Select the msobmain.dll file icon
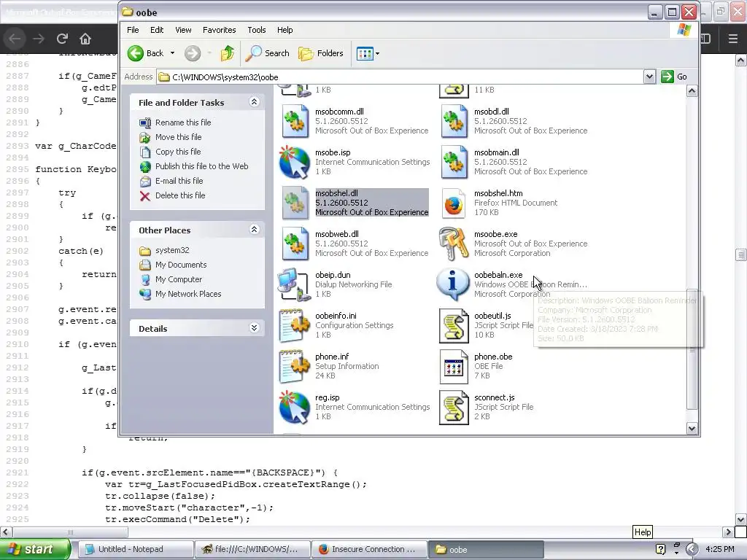The image size is (747, 560). [454, 163]
